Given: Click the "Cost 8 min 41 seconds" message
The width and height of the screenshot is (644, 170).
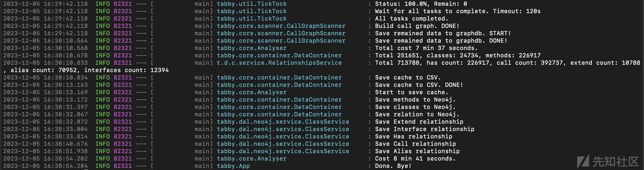Looking at the screenshot, I should 415,159.
